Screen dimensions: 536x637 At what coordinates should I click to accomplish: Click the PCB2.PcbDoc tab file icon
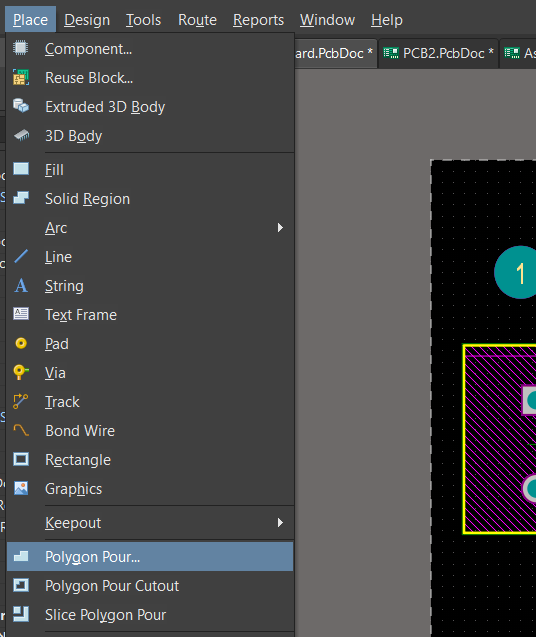click(x=391, y=53)
